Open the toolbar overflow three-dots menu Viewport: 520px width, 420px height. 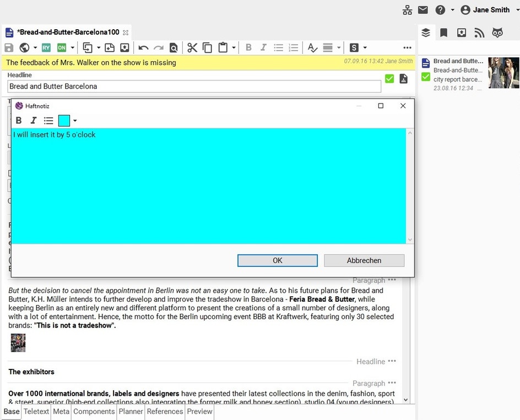(x=407, y=48)
